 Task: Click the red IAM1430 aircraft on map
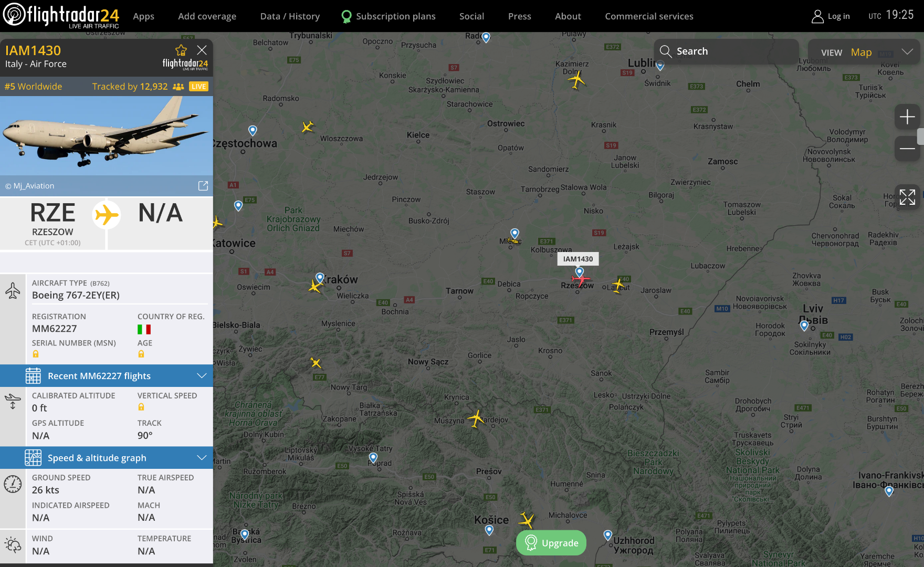pyautogui.click(x=581, y=279)
